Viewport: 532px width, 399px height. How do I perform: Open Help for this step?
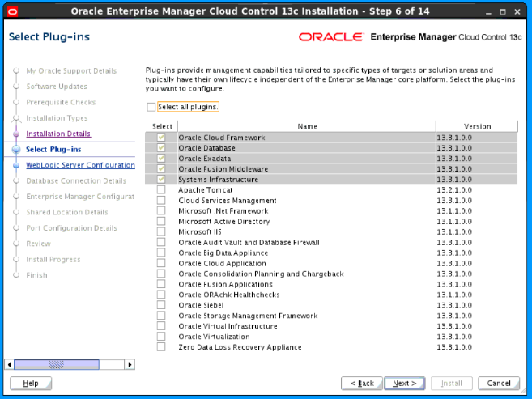point(31,384)
